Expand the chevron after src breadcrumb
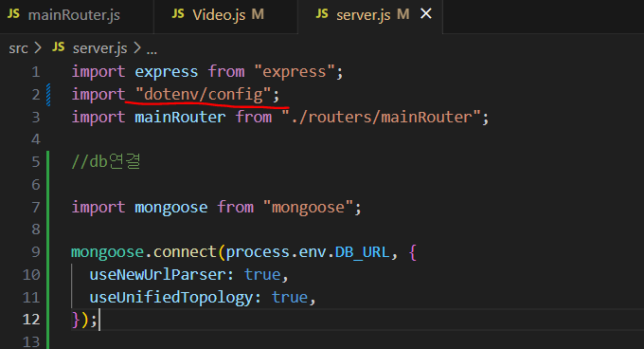Image resolution: width=644 pixels, height=349 pixels. (38, 48)
